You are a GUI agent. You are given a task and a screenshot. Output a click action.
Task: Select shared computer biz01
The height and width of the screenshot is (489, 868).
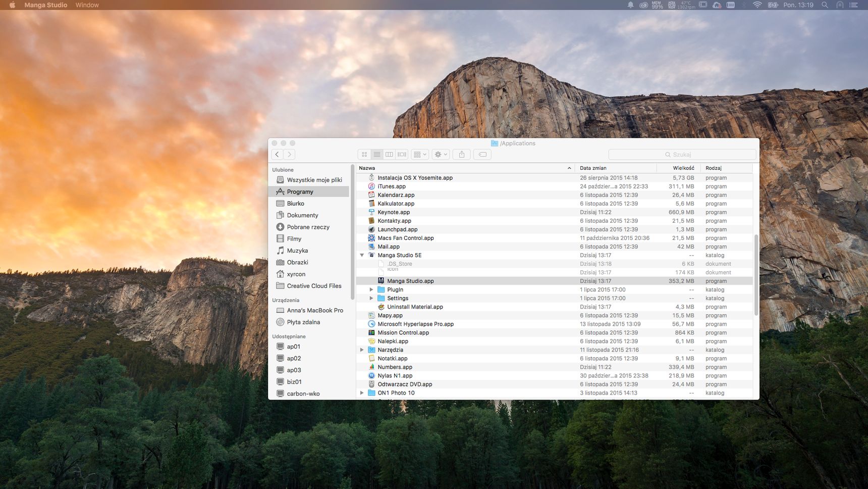[x=309, y=382]
